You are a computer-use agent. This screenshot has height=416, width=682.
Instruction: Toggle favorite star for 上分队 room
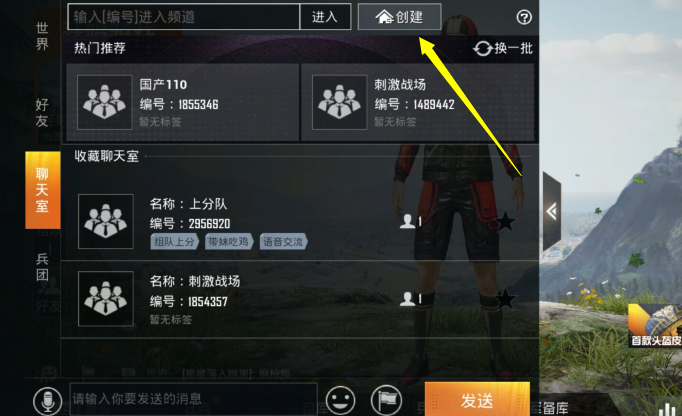505,221
